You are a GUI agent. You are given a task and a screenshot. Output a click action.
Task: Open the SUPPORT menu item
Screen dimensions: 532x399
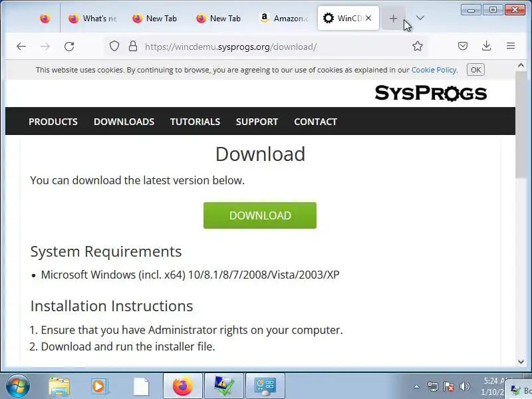[x=257, y=122]
